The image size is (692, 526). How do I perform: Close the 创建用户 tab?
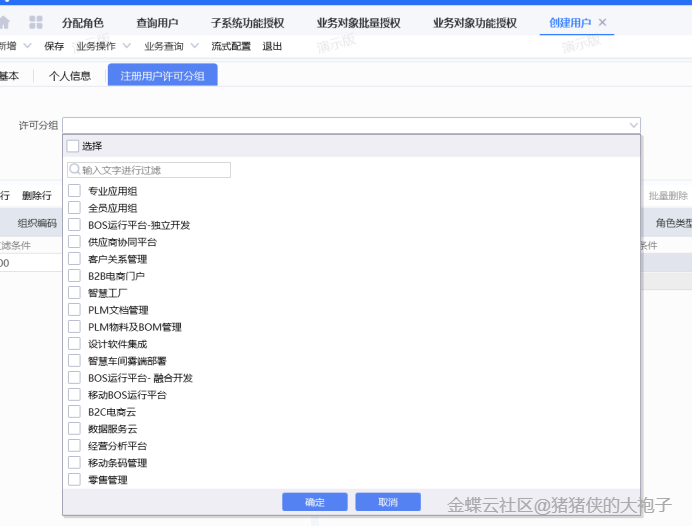[x=602, y=22]
